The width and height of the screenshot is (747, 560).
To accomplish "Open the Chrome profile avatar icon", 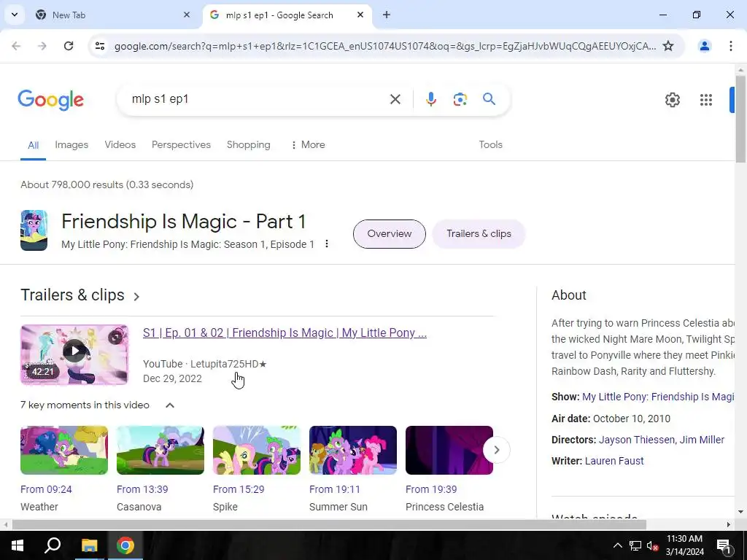I will [704, 46].
